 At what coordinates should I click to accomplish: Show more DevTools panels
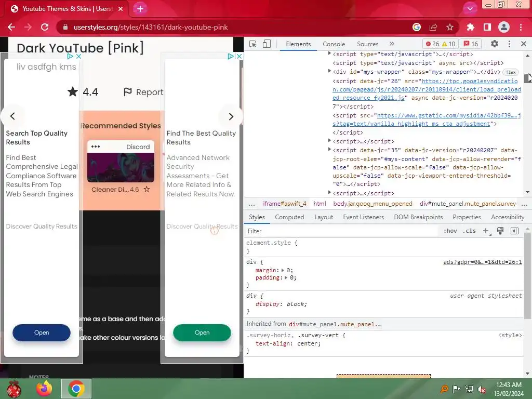tap(392, 44)
